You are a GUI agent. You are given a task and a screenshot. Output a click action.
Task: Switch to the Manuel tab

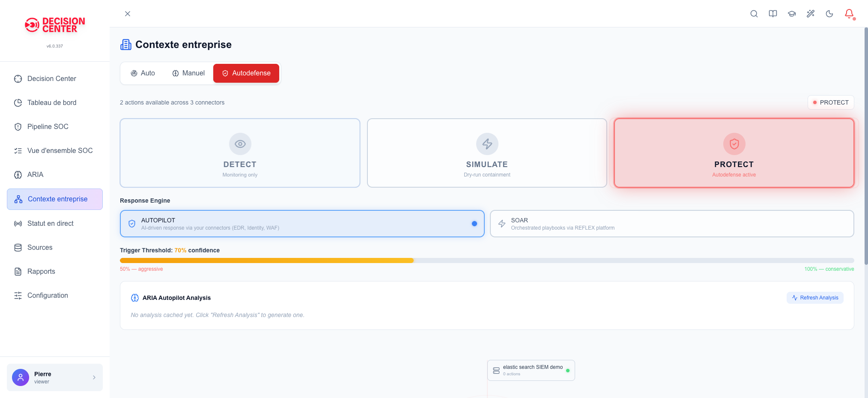[188, 73]
